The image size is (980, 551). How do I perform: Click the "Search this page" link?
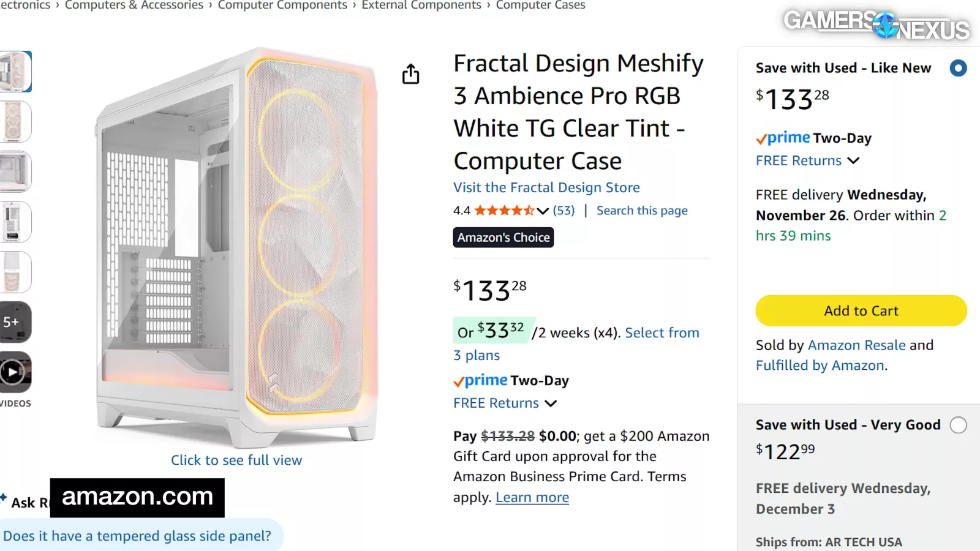(x=642, y=211)
